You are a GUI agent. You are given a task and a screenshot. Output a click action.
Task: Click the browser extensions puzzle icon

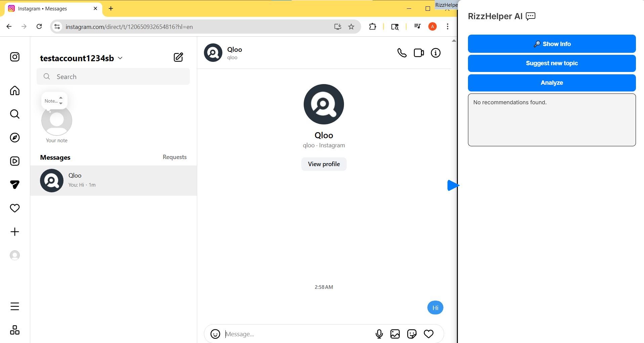pos(373,27)
